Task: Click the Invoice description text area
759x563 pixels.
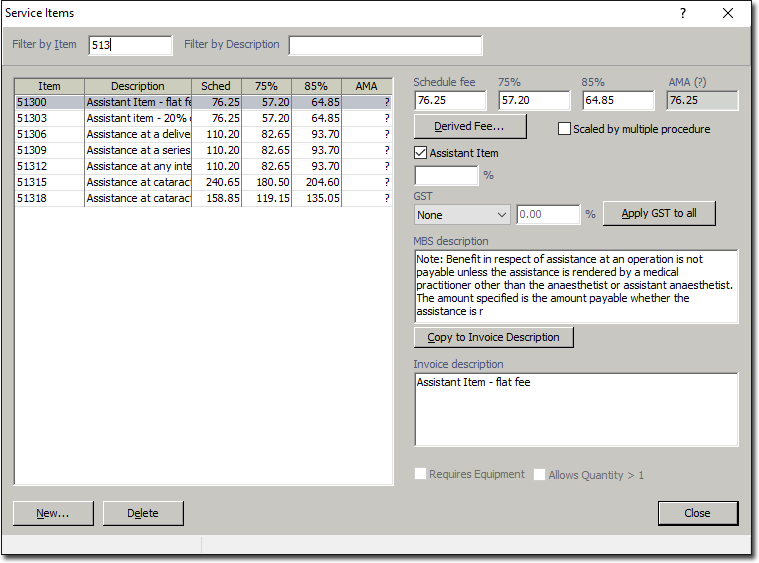Action: click(576, 410)
